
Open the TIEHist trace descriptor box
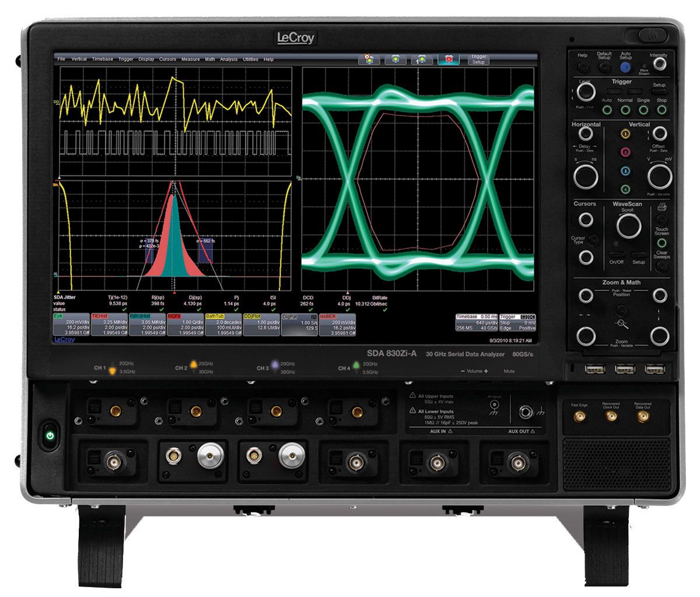[x=109, y=324]
